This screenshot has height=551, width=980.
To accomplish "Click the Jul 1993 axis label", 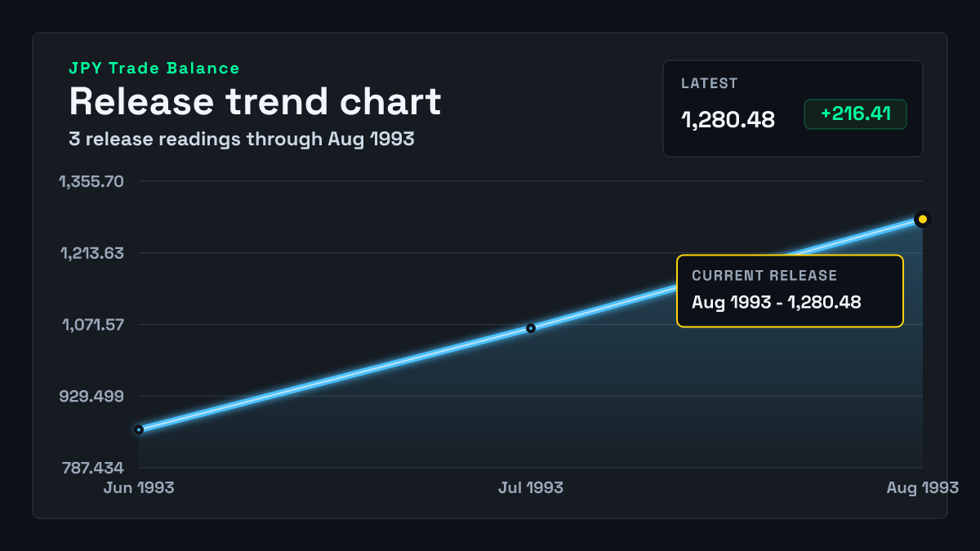I will click(531, 487).
